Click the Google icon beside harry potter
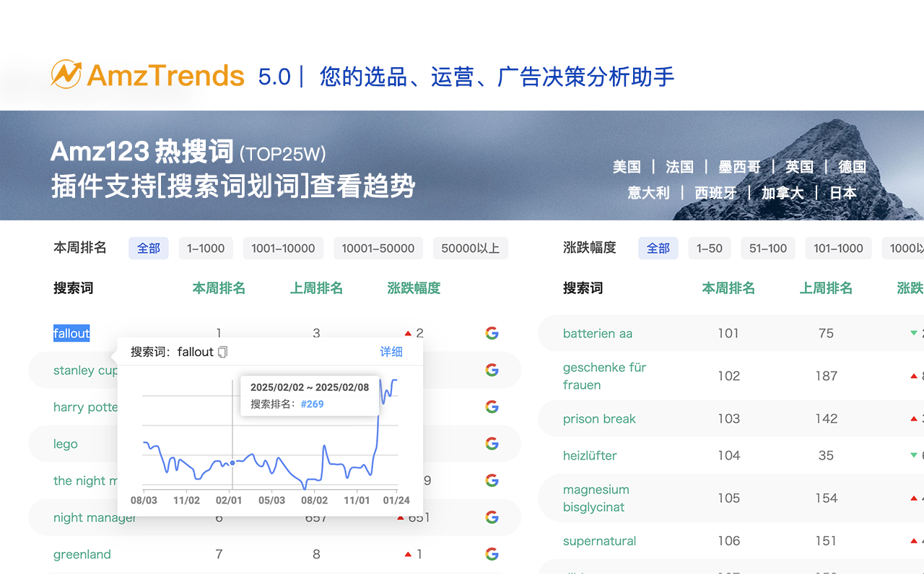Image resolution: width=924 pixels, height=578 pixels. (492, 407)
